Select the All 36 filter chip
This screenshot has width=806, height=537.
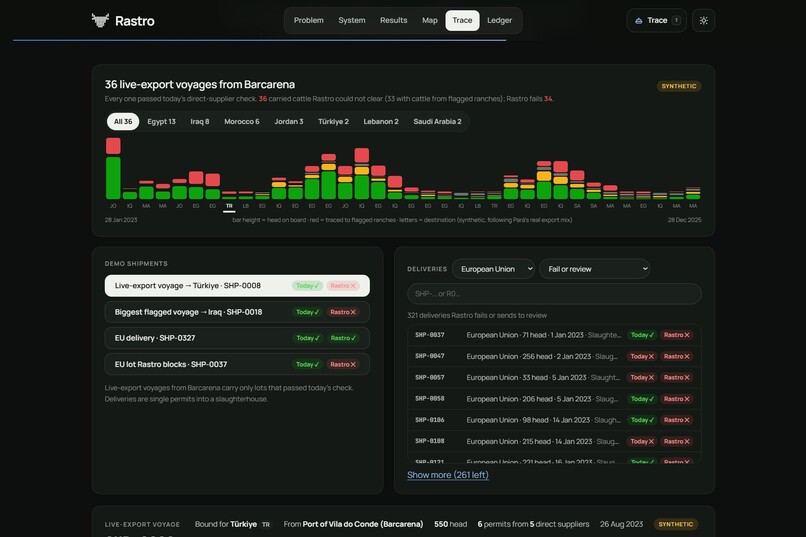[123, 122]
